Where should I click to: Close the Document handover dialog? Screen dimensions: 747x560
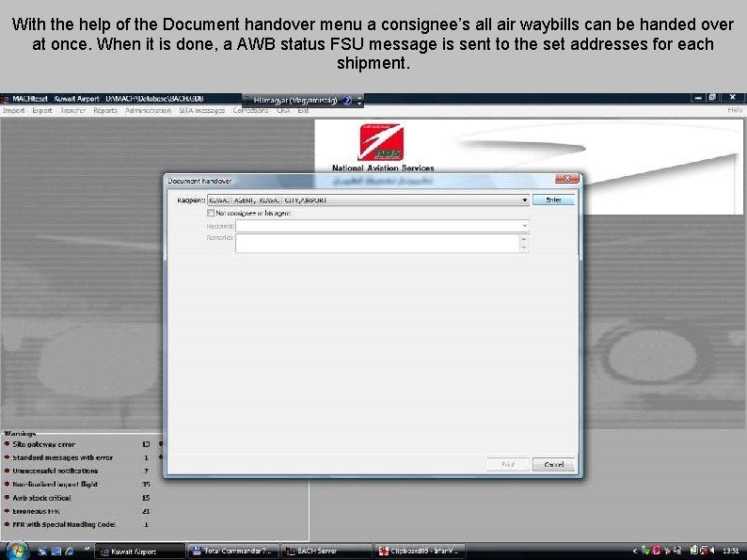[x=567, y=178]
